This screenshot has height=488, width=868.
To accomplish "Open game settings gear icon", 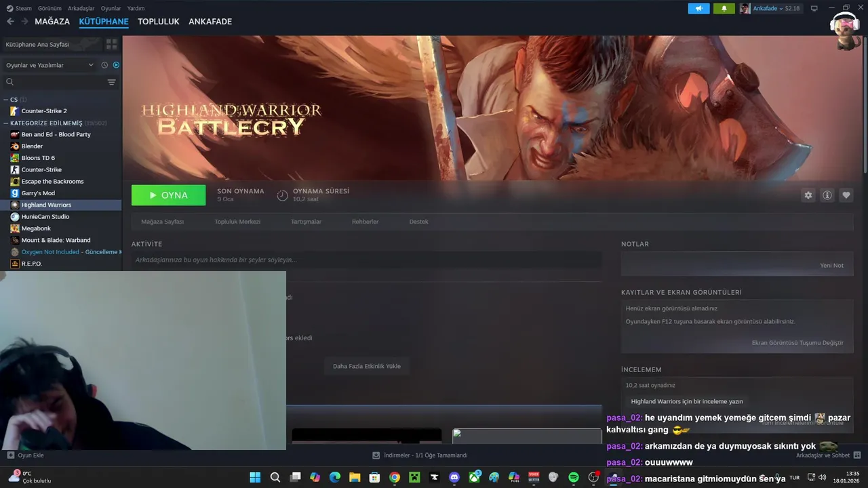I will tap(808, 195).
